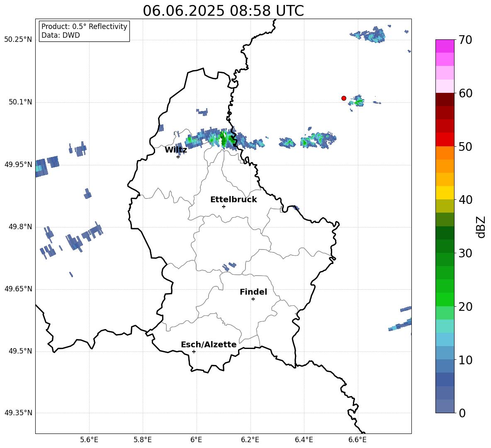Click the 49.65°N latitude label
Screen dimensions: 491x448
pos(18,288)
